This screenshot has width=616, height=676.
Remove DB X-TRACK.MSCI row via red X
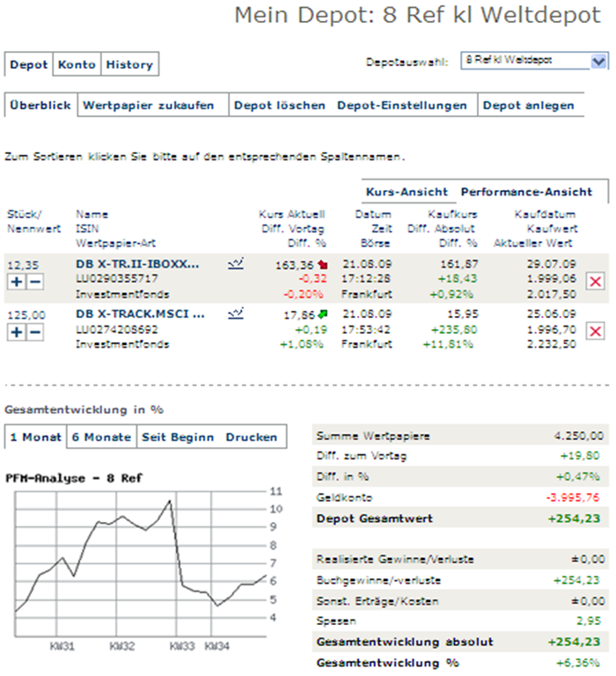tap(595, 330)
